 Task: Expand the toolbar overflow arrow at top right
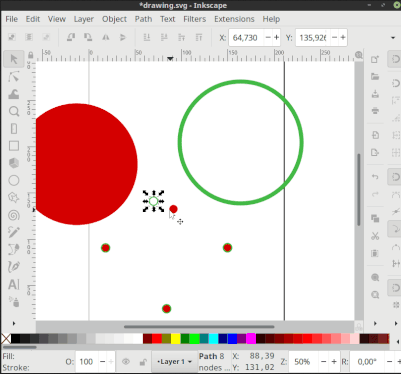[393, 38]
